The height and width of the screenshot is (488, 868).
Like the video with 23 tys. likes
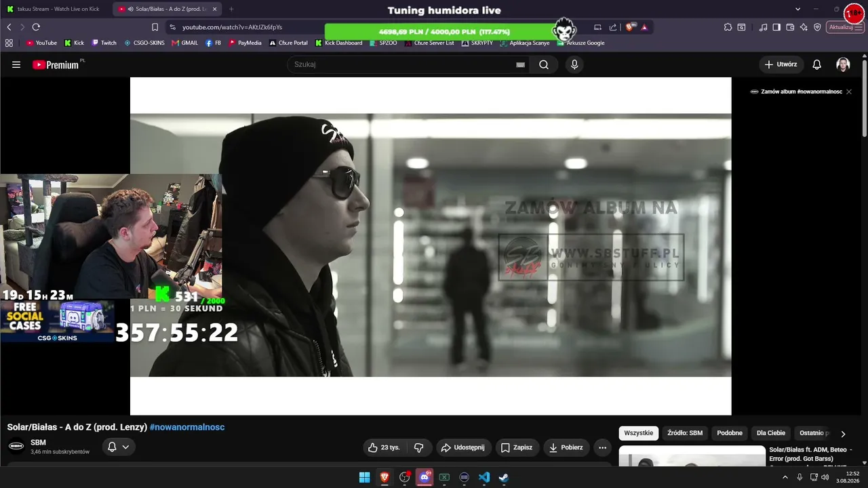(x=384, y=447)
